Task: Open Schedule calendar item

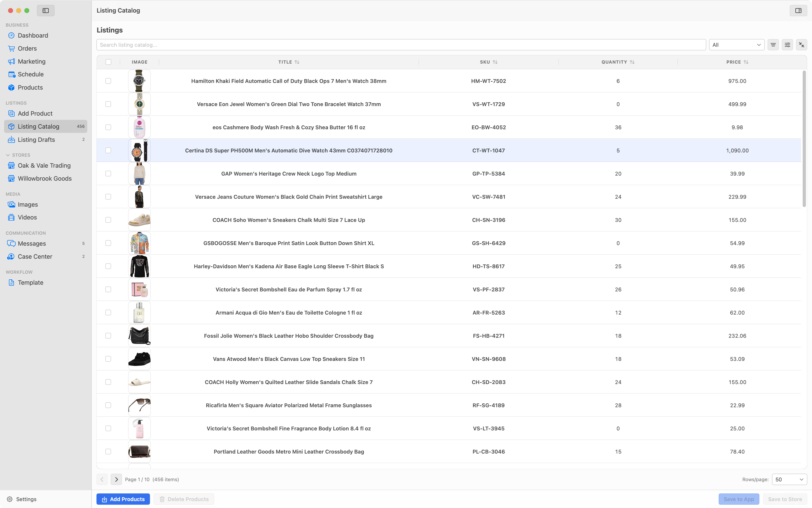Action: (46, 74)
